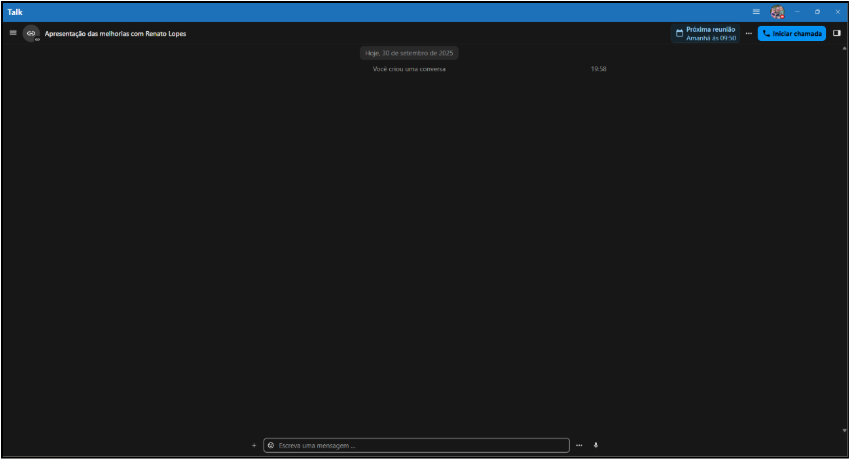Click the 19:58 message timestamp
This screenshot has width=849, height=459.
(598, 69)
